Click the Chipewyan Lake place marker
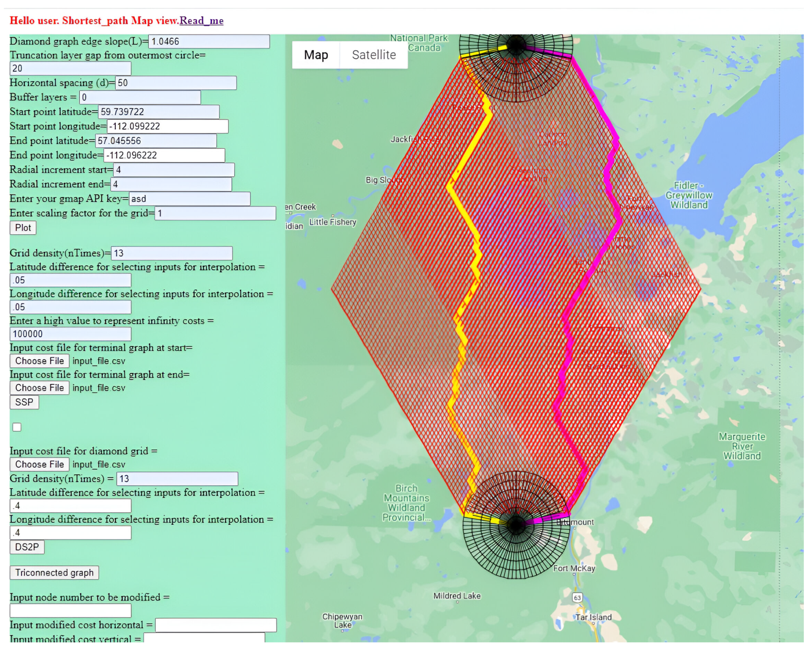 pos(342,631)
